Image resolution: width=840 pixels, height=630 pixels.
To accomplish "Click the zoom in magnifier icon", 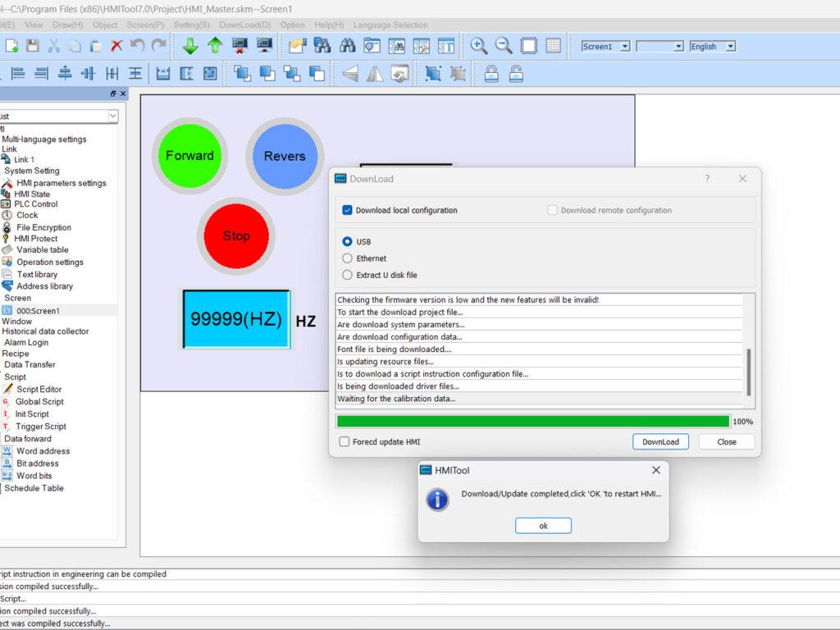I will click(x=478, y=46).
